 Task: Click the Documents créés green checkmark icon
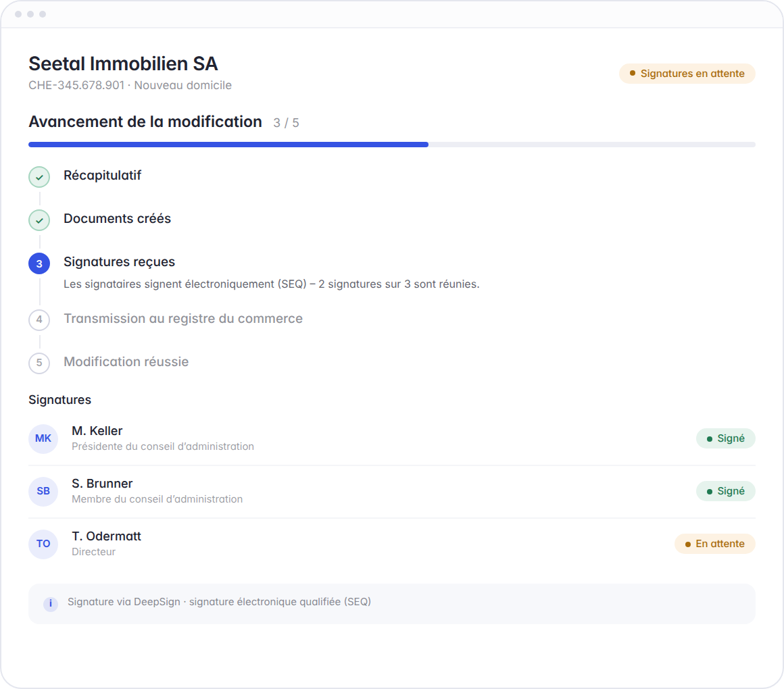click(x=39, y=220)
